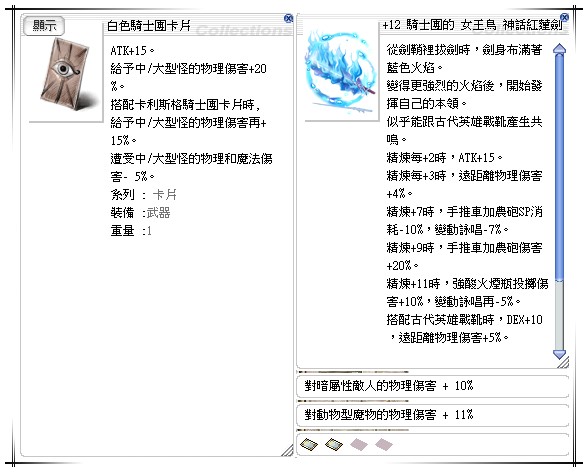Click the line 搭配卡利斯格騎士團卡片時,
The height and width of the screenshot is (472, 588).
(185, 104)
